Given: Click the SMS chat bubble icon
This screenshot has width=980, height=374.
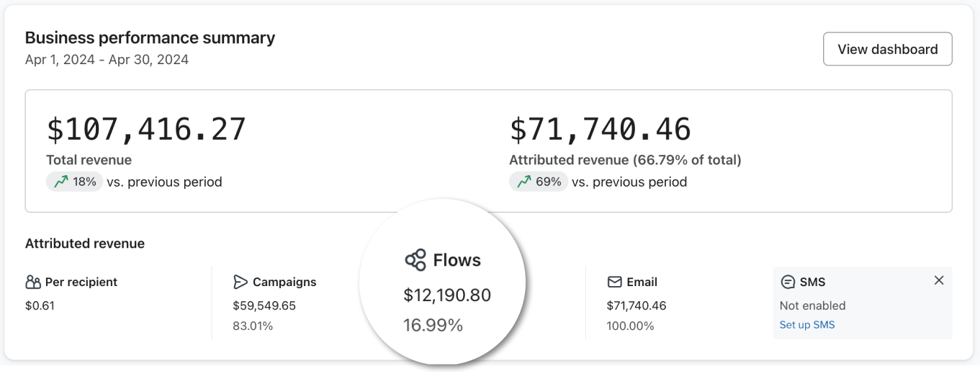Looking at the screenshot, I should point(788,282).
